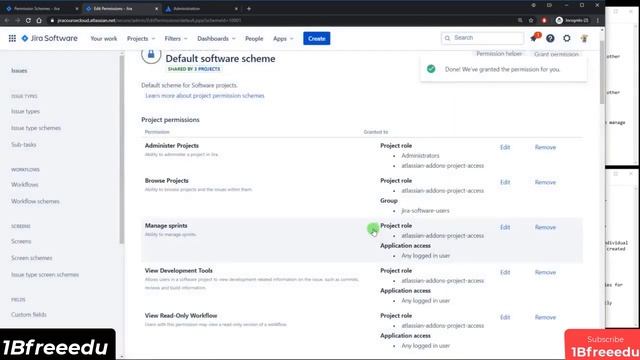Remove Administer Projects permission
Viewport: 640px width, 360px height.
tap(545, 147)
